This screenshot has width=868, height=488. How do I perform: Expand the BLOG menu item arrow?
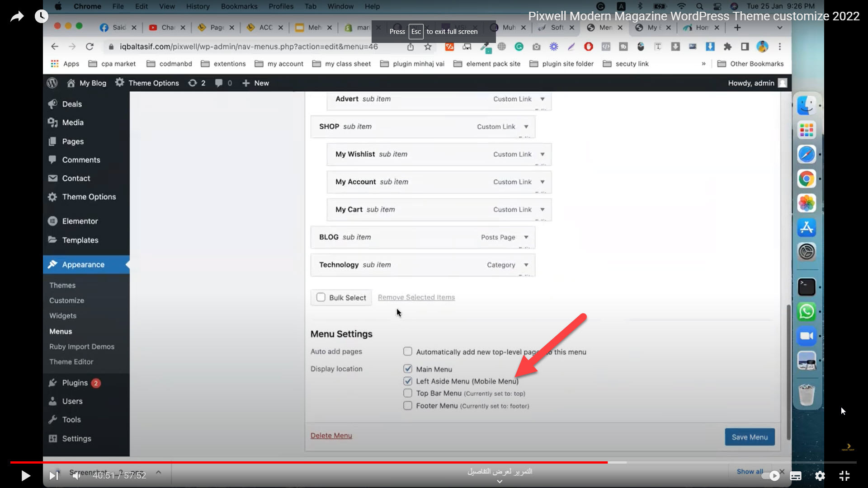[x=526, y=237]
